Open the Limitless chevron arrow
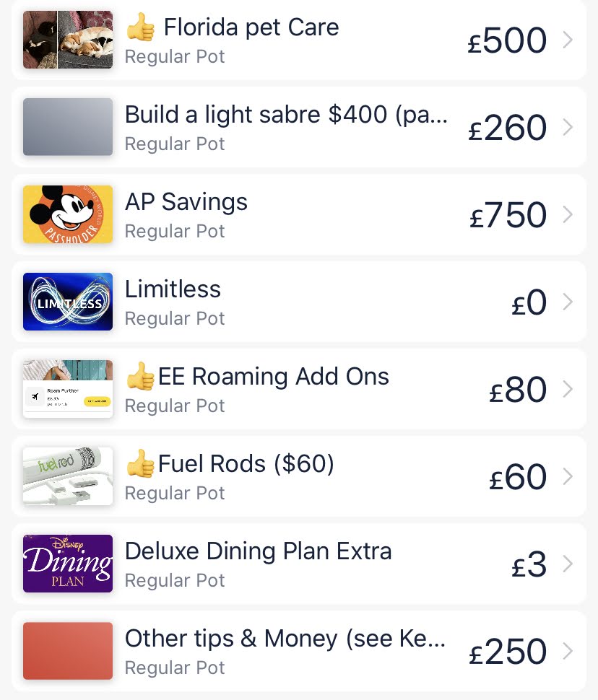Image resolution: width=598 pixels, height=700 pixels. [x=568, y=302]
